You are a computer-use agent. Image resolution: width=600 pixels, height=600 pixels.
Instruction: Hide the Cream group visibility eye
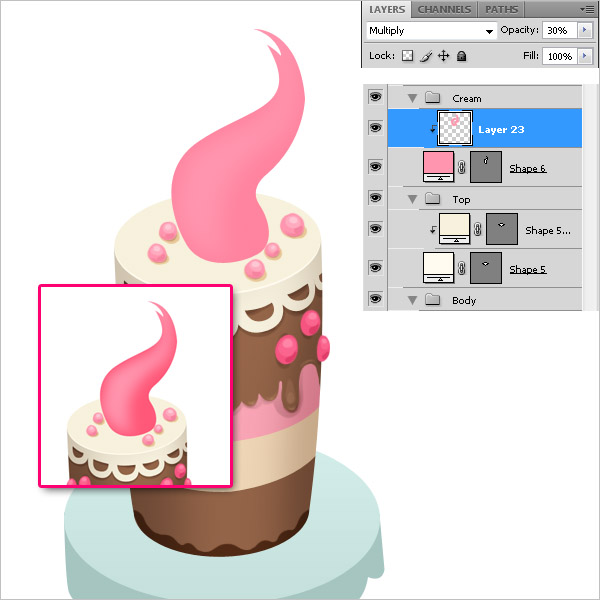[x=375, y=96]
